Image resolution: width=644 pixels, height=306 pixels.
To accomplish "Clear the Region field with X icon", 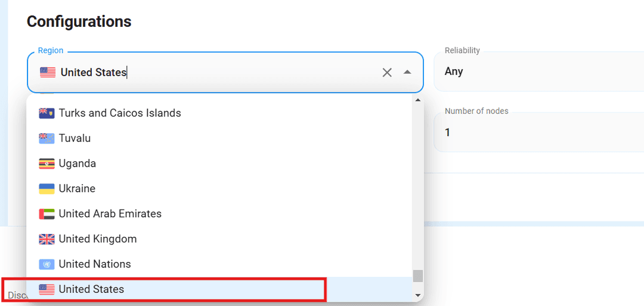I will [x=387, y=73].
